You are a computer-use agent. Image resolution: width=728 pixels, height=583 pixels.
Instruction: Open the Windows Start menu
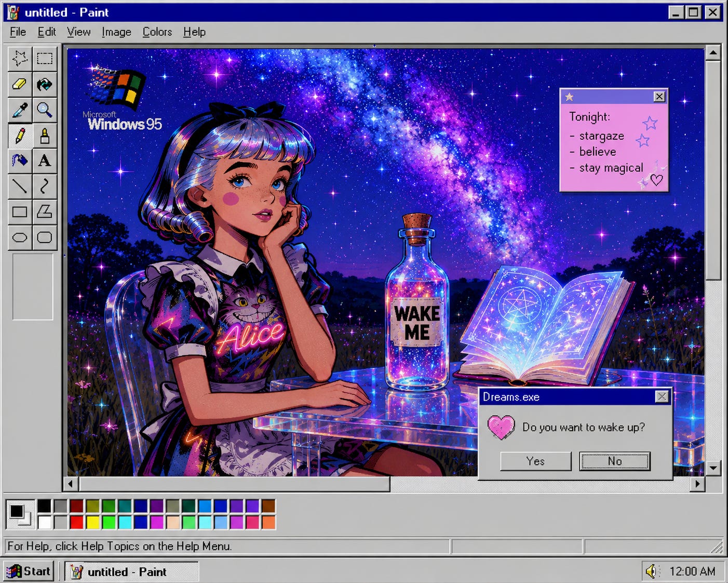[x=29, y=572]
